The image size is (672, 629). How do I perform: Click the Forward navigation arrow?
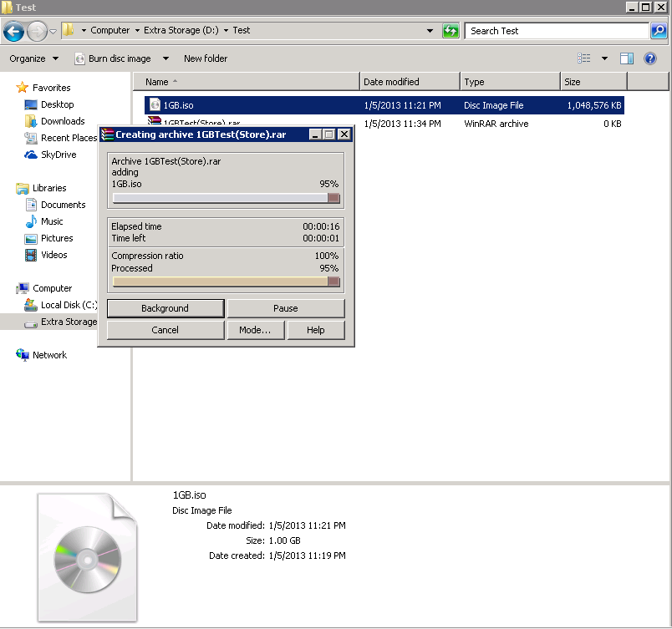[37, 31]
